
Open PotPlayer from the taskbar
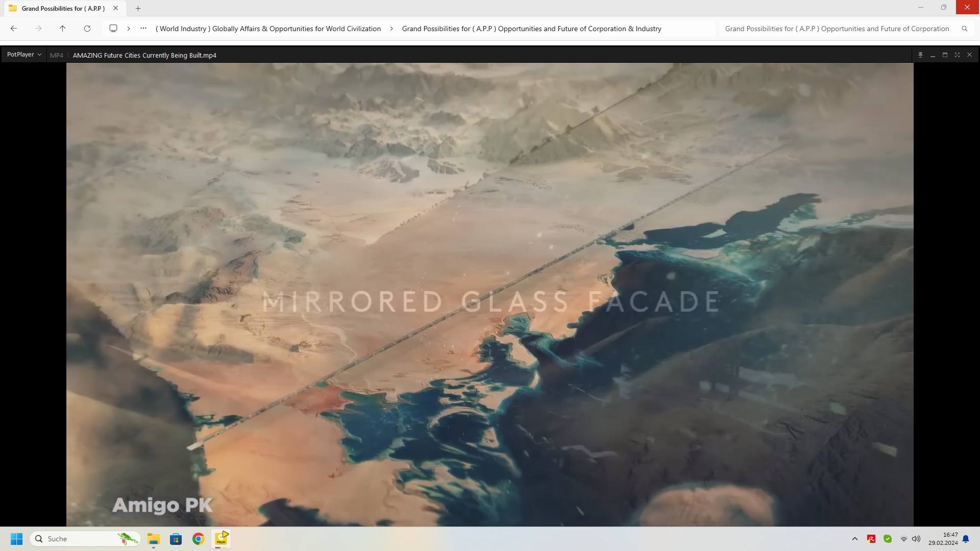tap(221, 539)
